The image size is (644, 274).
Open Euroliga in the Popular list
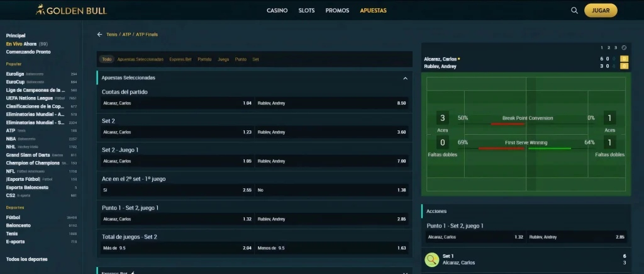click(x=41, y=74)
